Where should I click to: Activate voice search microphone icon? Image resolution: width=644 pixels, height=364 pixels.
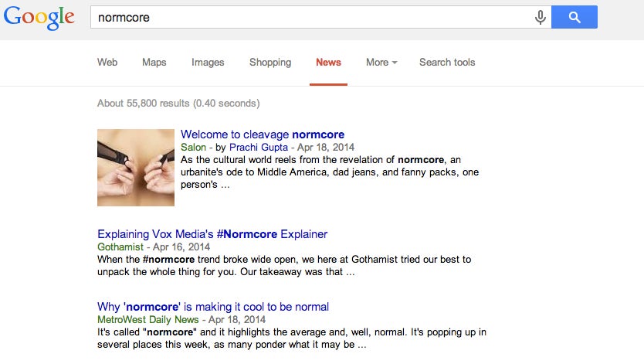540,17
